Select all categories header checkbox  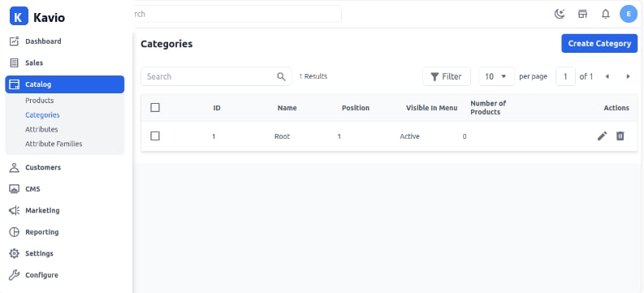pyautogui.click(x=155, y=107)
